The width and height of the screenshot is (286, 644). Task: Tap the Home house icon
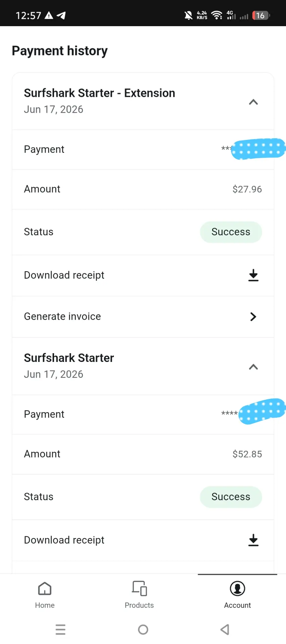pyautogui.click(x=45, y=589)
